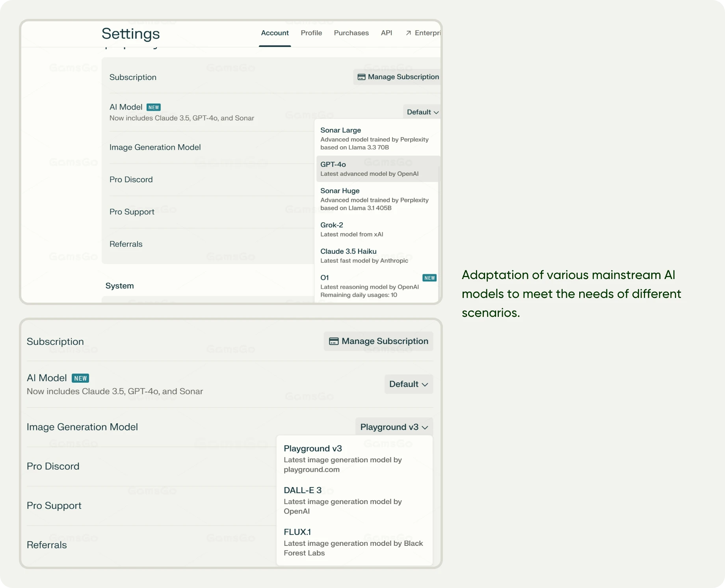Select FLUX.1 image generation model

(354, 542)
